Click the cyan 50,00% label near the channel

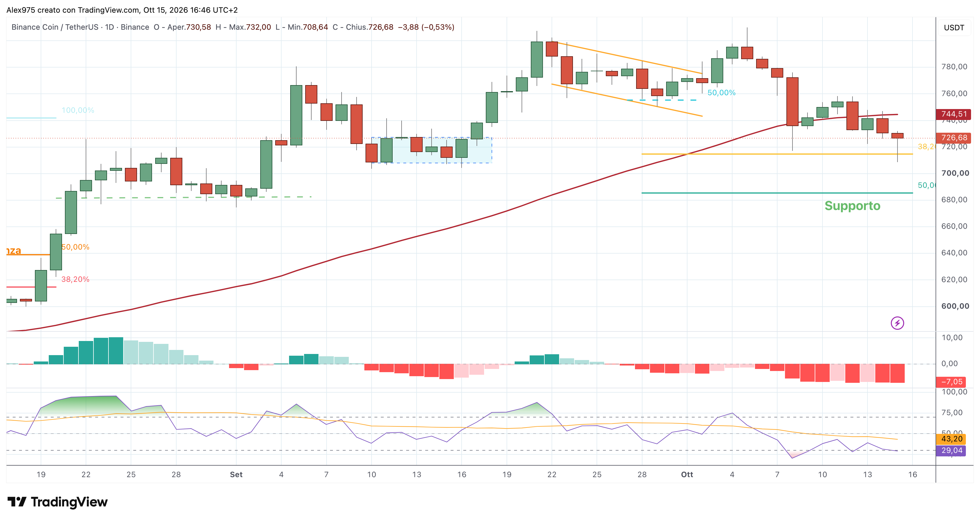721,93
